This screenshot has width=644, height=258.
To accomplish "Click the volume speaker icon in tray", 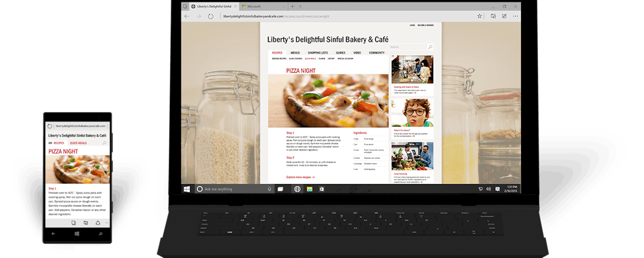I will (x=488, y=189).
